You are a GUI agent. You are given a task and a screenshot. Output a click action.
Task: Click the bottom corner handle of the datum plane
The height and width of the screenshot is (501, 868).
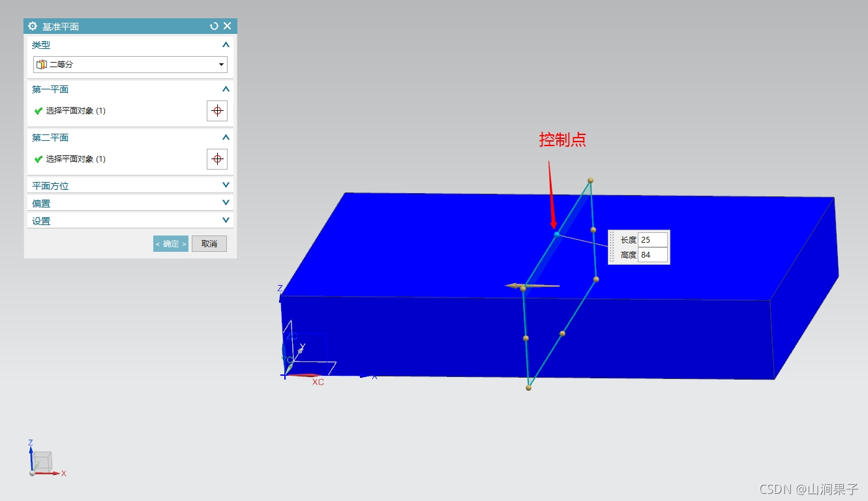tap(528, 388)
